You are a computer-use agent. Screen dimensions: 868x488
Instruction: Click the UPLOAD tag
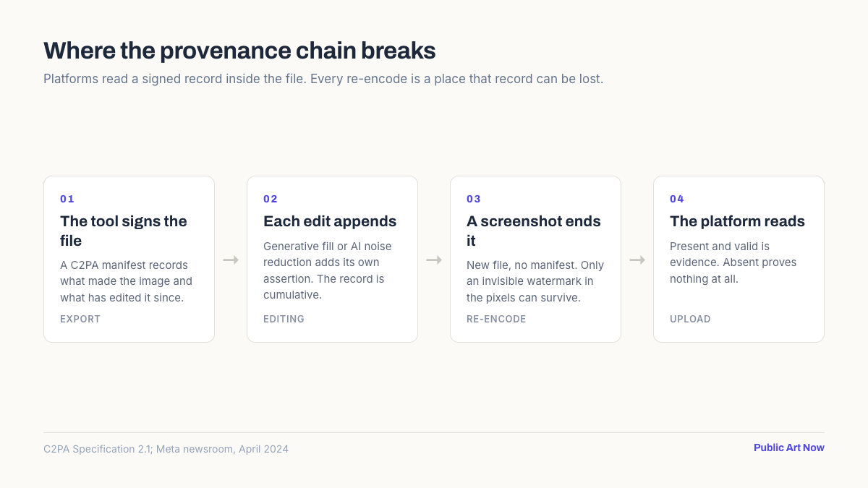pos(690,319)
